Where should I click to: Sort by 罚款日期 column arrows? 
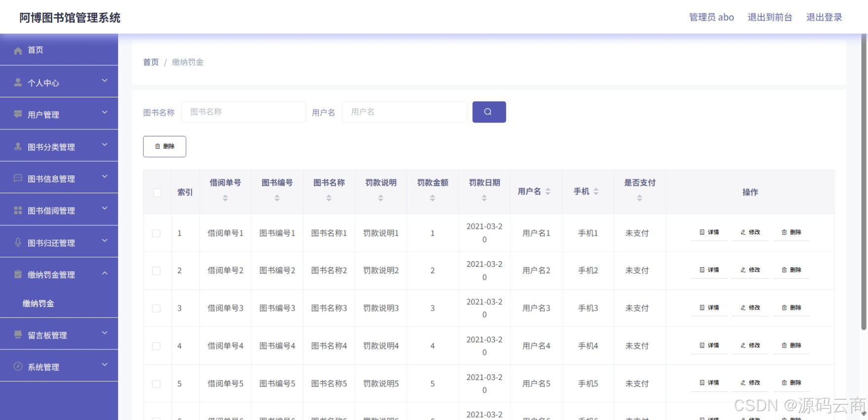click(x=484, y=198)
